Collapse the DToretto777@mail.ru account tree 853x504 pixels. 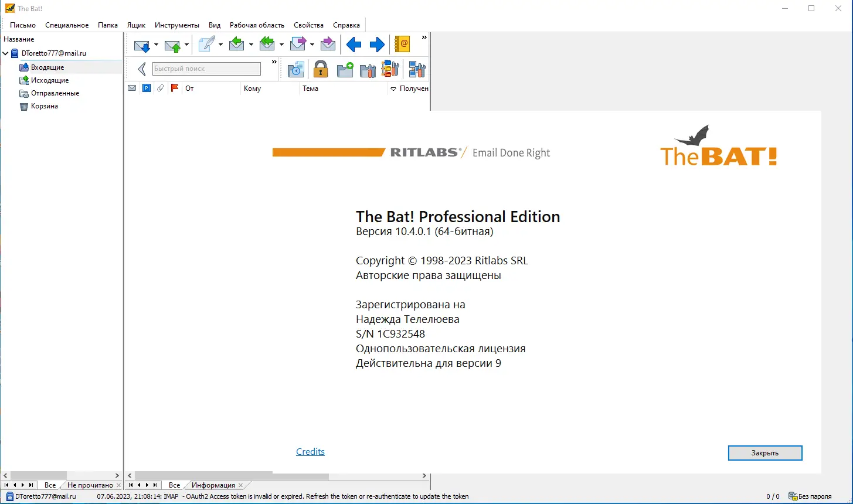pyautogui.click(x=5, y=53)
